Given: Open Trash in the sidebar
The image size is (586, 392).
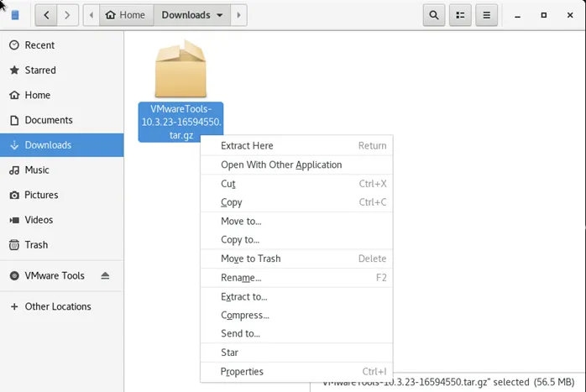Looking at the screenshot, I should point(61,245).
